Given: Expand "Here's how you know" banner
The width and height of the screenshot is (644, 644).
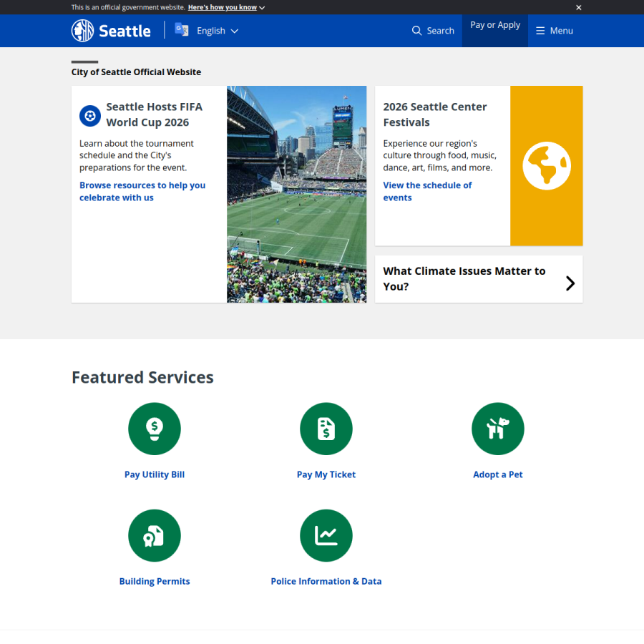Looking at the screenshot, I should [x=226, y=7].
